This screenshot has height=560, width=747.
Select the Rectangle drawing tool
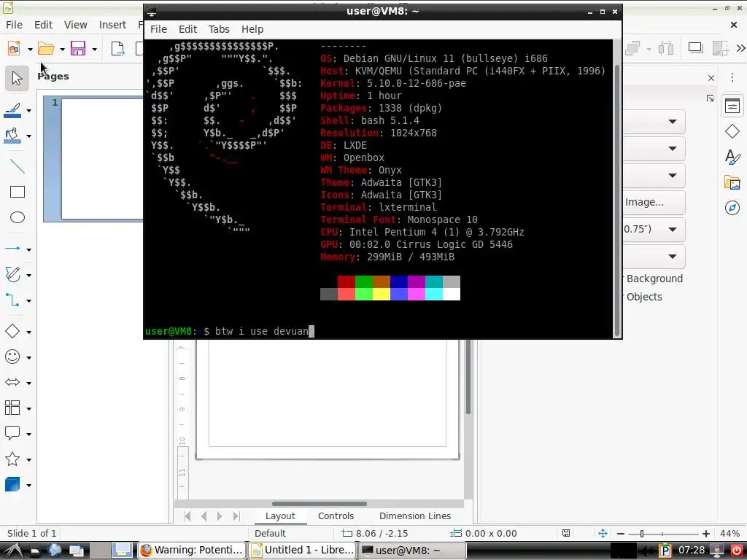point(18,192)
